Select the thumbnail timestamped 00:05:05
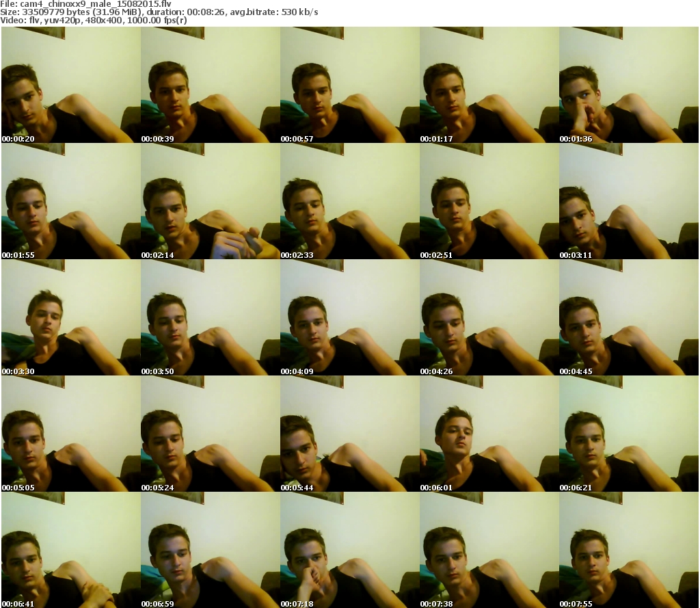 tap(71, 434)
